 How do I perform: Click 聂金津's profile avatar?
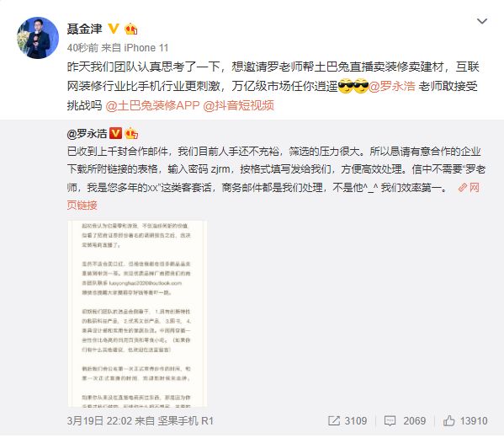(x=38, y=38)
